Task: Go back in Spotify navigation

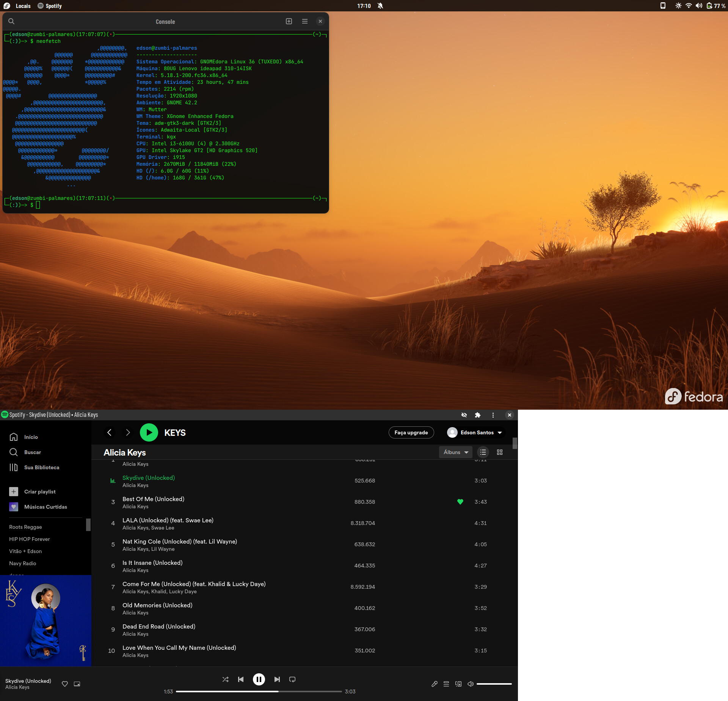Action: pyautogui.click(x=109, y=432)
